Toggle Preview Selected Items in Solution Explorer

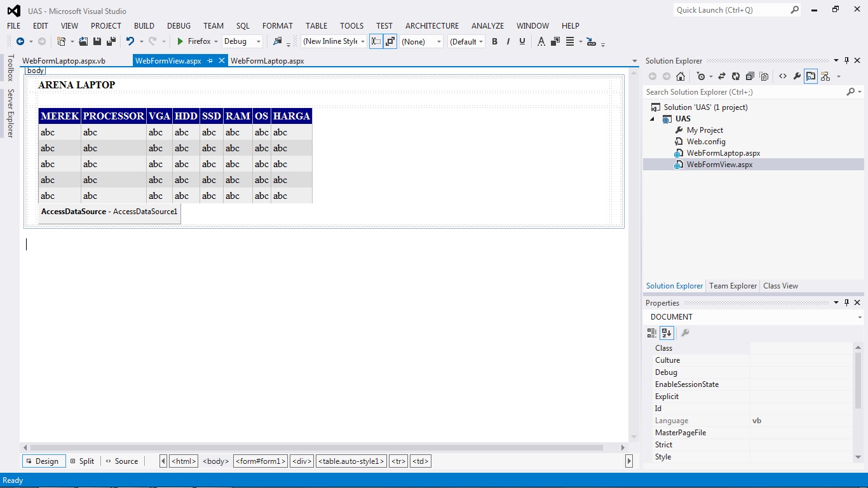tap(811, 76)
